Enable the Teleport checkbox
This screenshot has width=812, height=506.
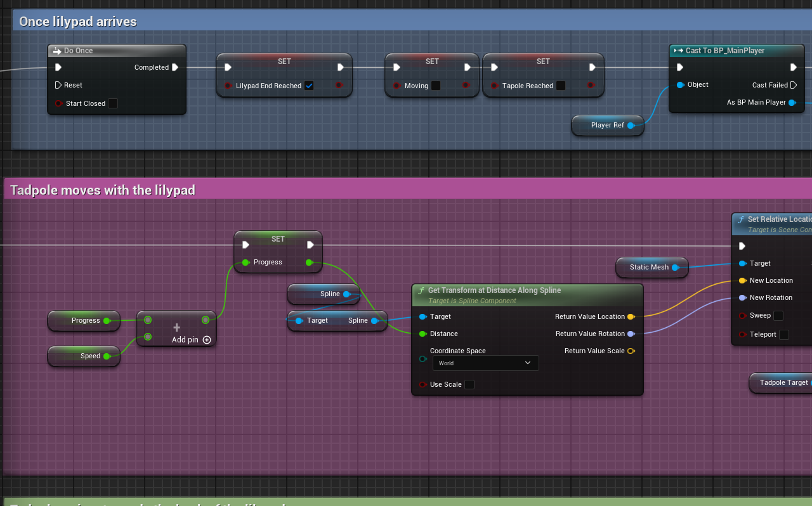784,335
